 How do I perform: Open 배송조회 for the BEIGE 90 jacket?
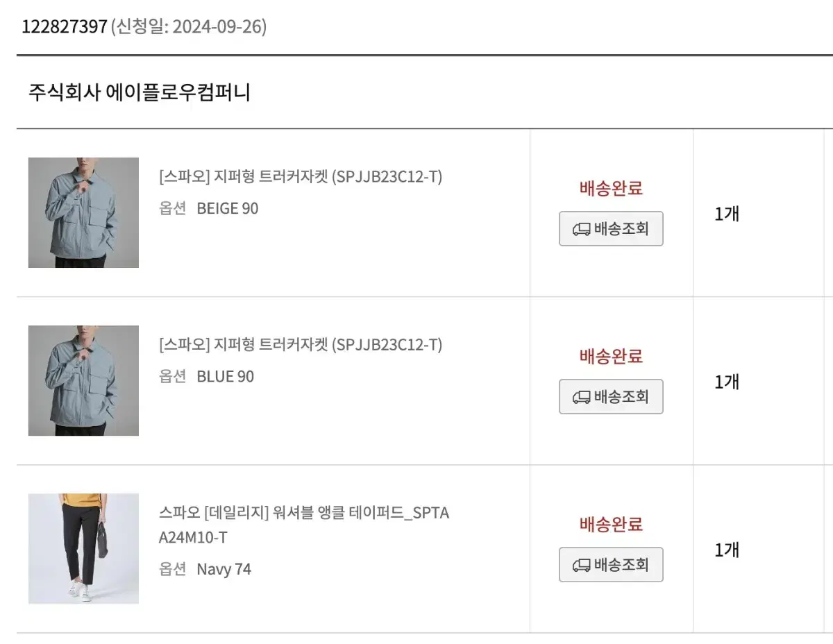[611, 229]
